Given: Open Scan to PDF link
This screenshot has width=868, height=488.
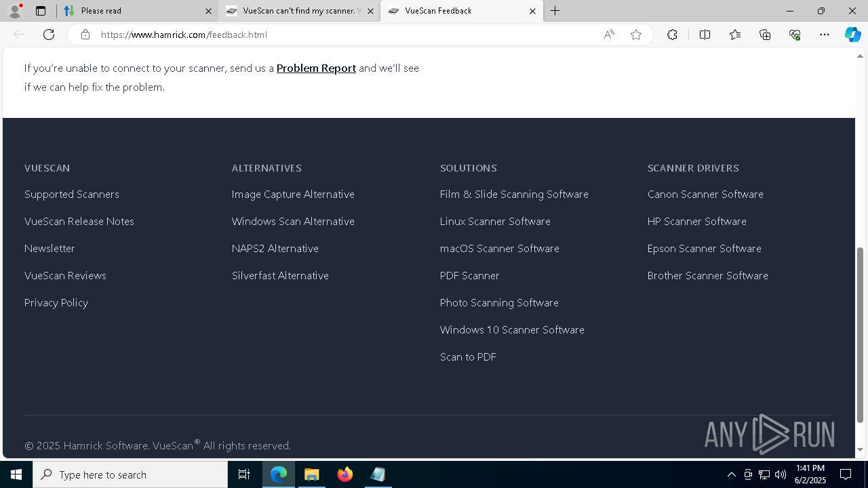Looking at the screenshot, I should [x=468, y=357].
